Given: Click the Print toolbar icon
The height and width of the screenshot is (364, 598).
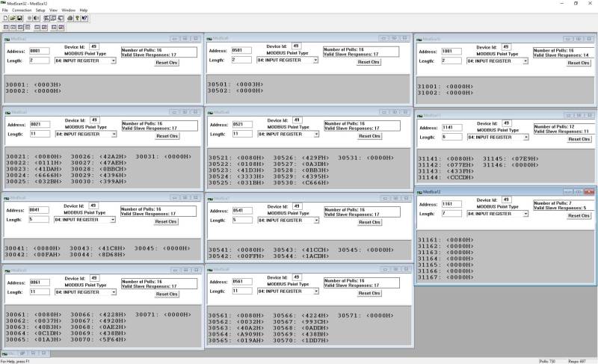Looking at the screenshot, I should 70,17.
